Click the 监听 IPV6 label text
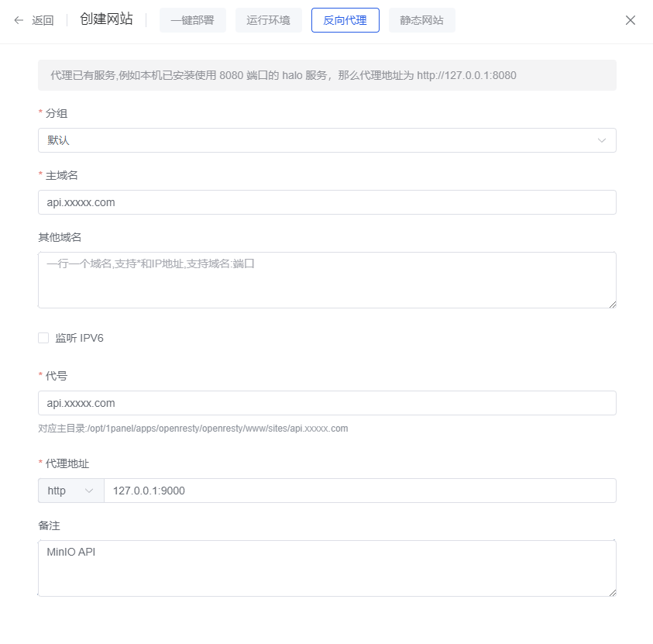 (x=79, y=338)
